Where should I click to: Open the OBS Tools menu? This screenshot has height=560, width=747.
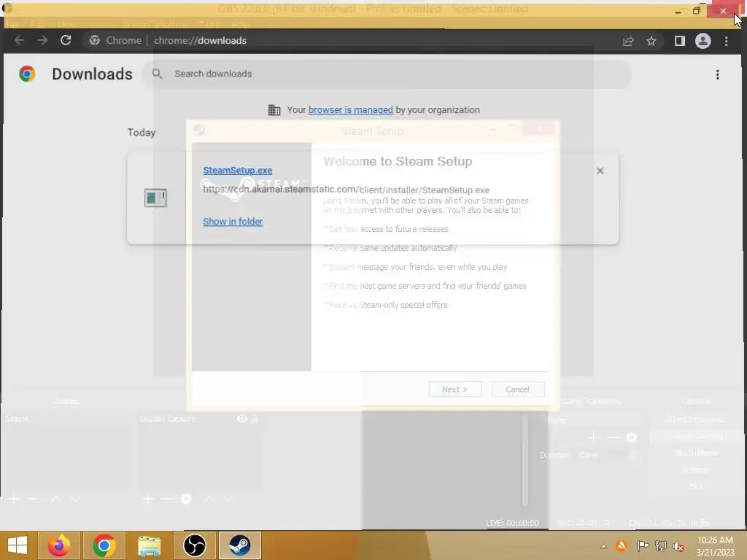(209, 24)
